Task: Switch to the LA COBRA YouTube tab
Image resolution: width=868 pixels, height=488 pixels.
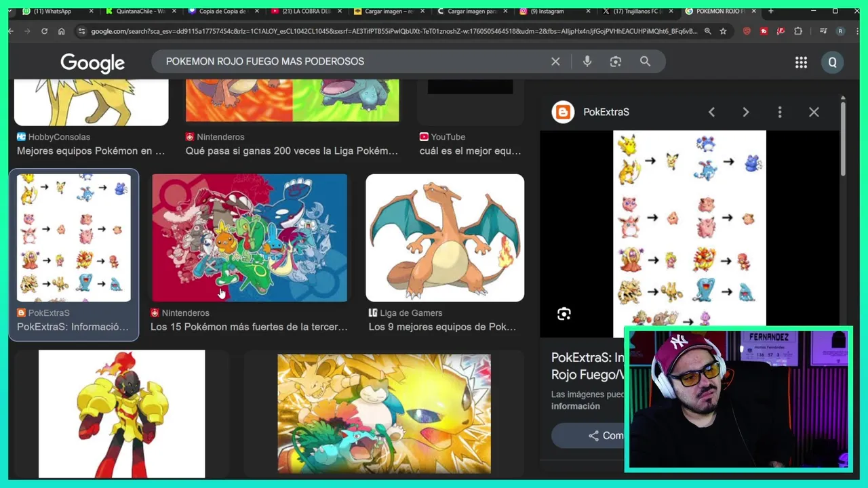Action: 307,12
